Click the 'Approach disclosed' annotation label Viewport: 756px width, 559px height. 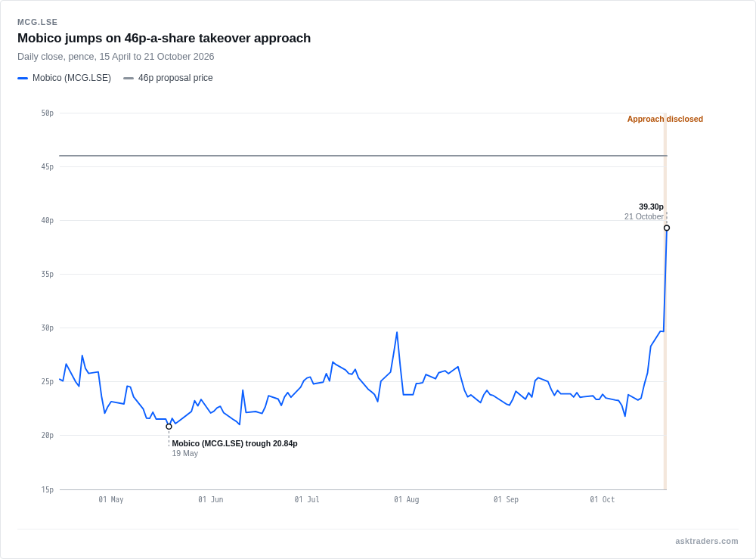pyautogui.click(x=665, y=119)
